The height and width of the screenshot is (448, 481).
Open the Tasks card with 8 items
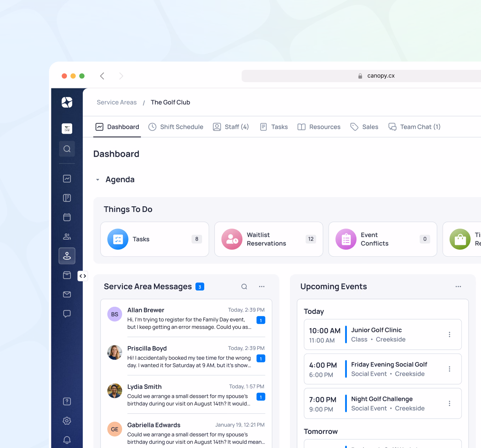click(155, 239)
